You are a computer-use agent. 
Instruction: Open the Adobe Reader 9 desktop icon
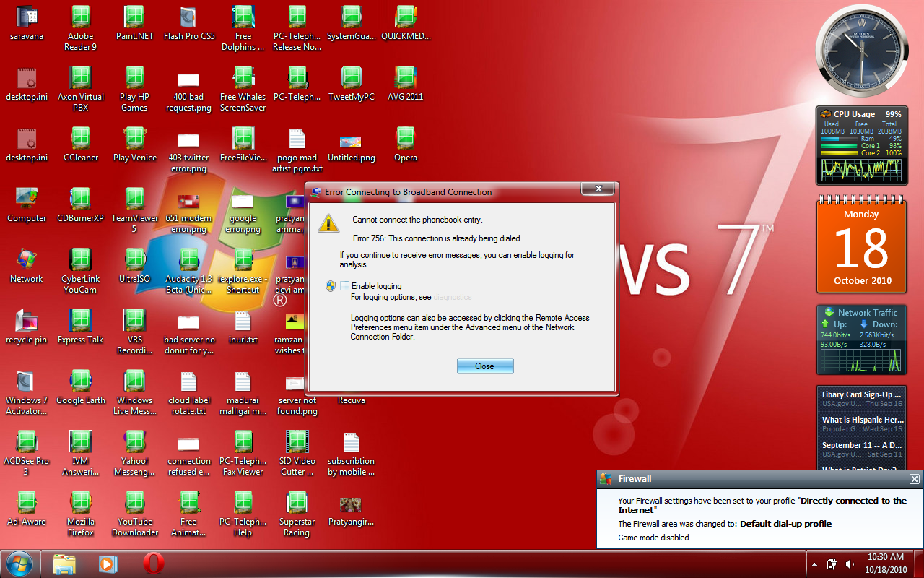tap(80, 29)
